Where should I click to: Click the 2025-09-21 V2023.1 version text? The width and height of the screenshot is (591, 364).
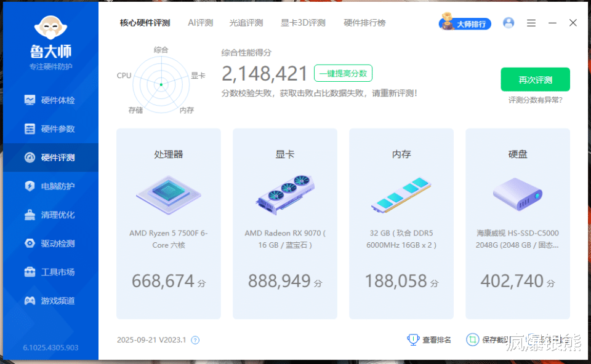[151, 340]
